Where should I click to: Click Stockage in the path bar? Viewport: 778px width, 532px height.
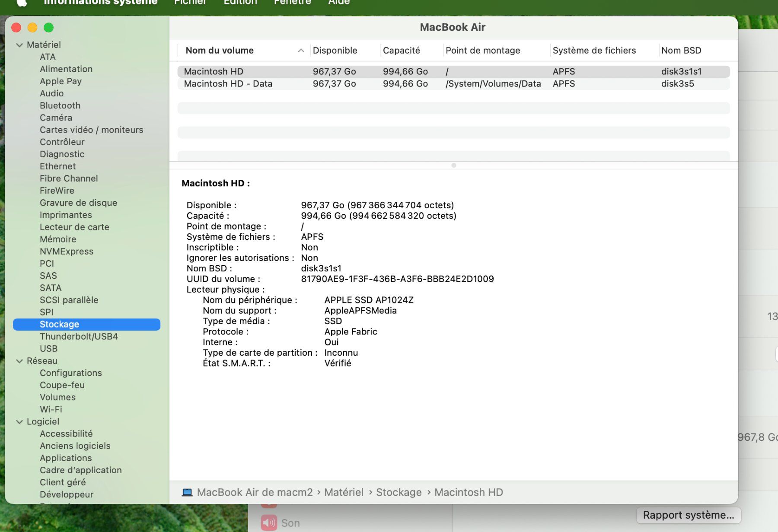[399, 492]
